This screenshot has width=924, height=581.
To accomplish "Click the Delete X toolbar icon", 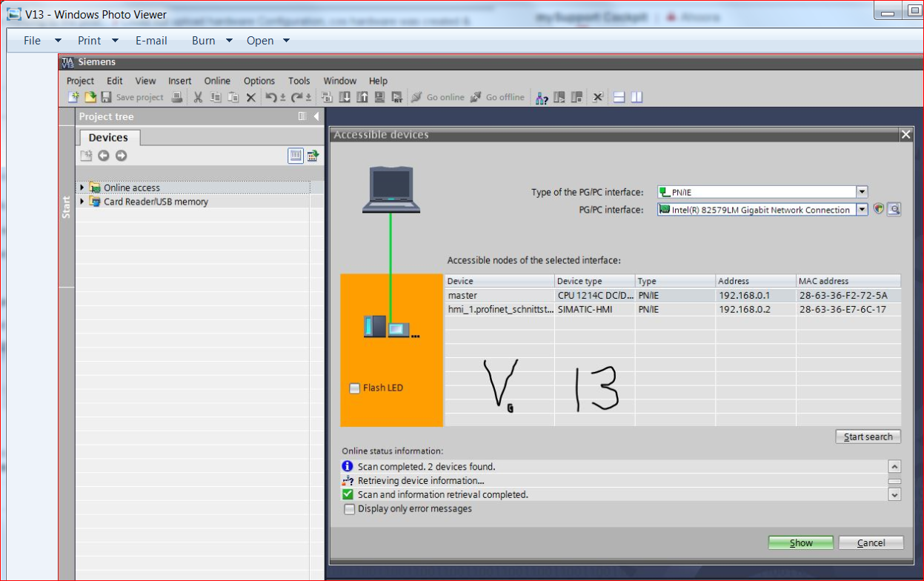I will tap(250, 97).
